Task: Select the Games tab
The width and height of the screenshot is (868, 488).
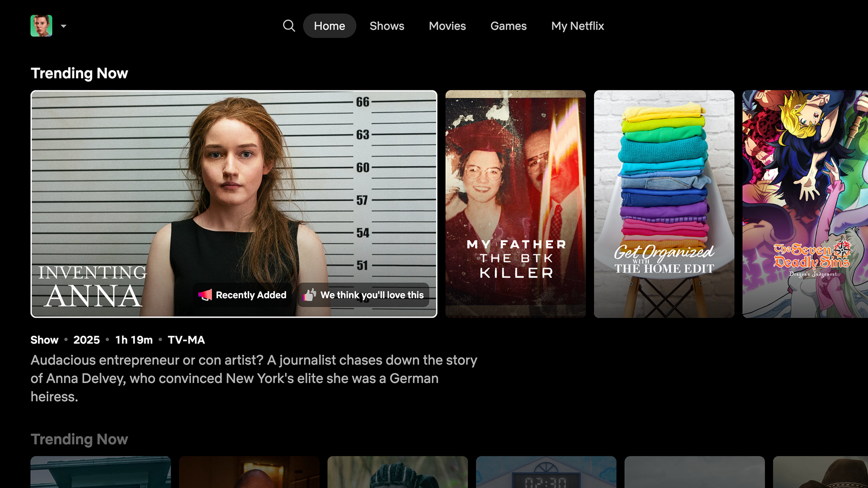Action: pyautogui.click(x=508, y=26)
